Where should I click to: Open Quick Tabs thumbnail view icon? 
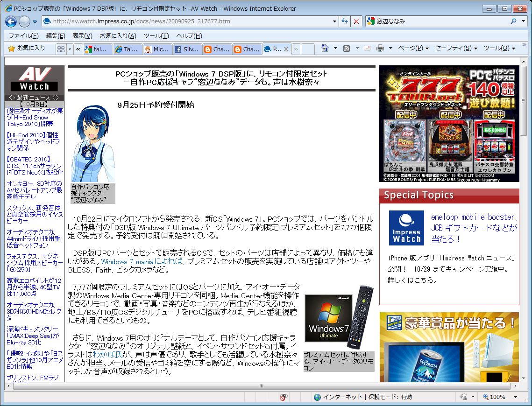[61, 49]
